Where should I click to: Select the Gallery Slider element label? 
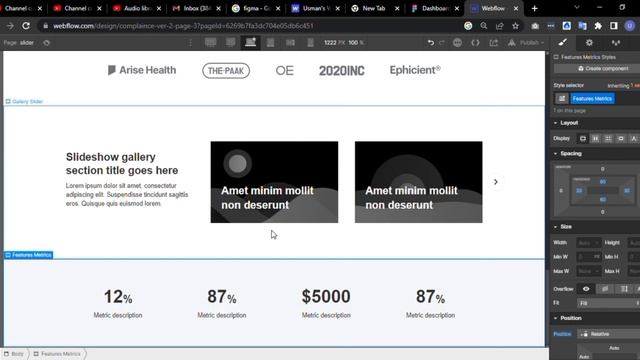click(x=24, y=101)
